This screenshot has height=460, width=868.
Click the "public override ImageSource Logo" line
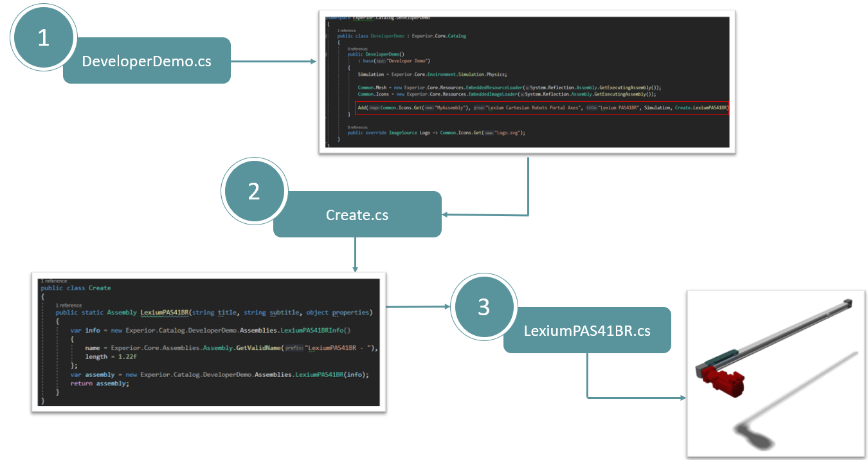[x=437, y=133]
